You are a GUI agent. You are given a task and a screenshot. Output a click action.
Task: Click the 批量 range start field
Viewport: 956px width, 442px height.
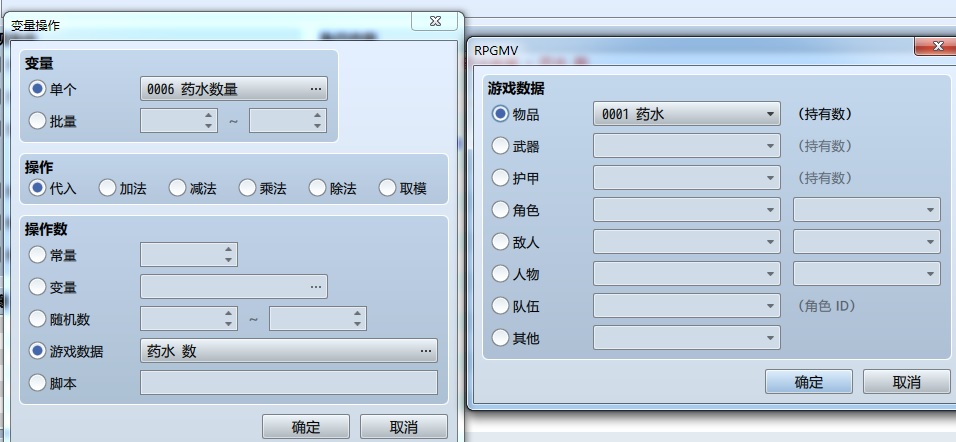179,121
